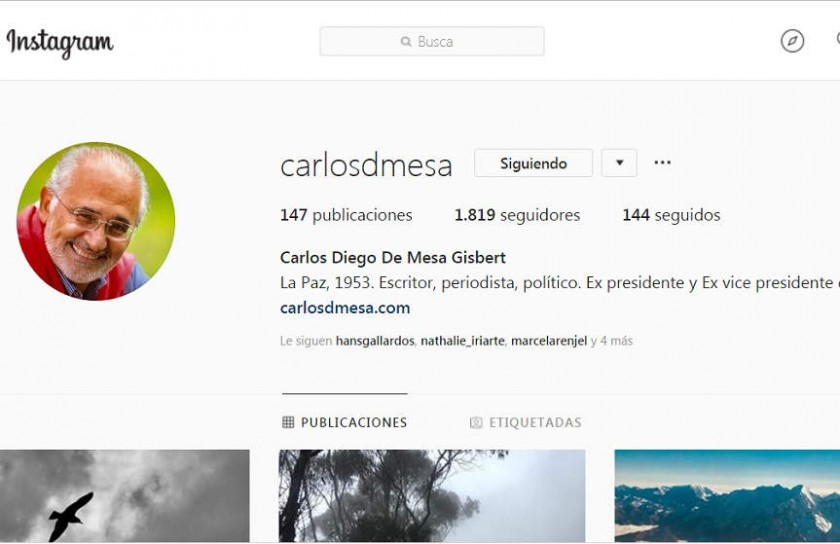840x544 pixels.
Task: Open the carlosdmesa.com website link
Action: tap(345, 308)
